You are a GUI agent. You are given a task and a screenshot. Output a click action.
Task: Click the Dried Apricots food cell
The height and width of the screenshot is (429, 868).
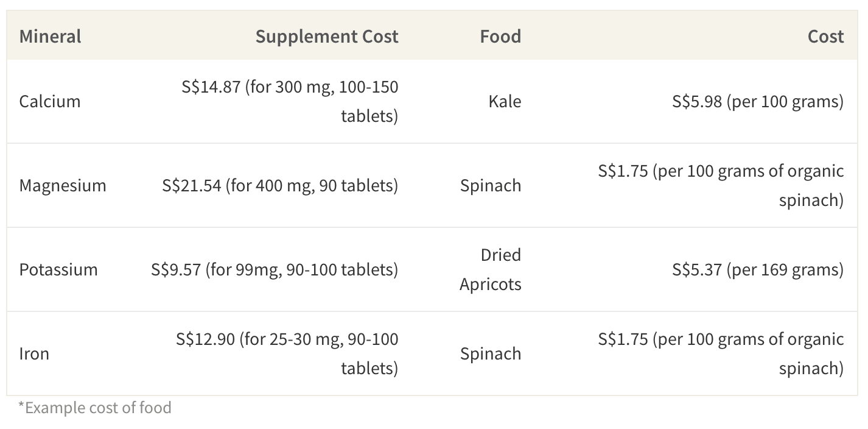491,269
